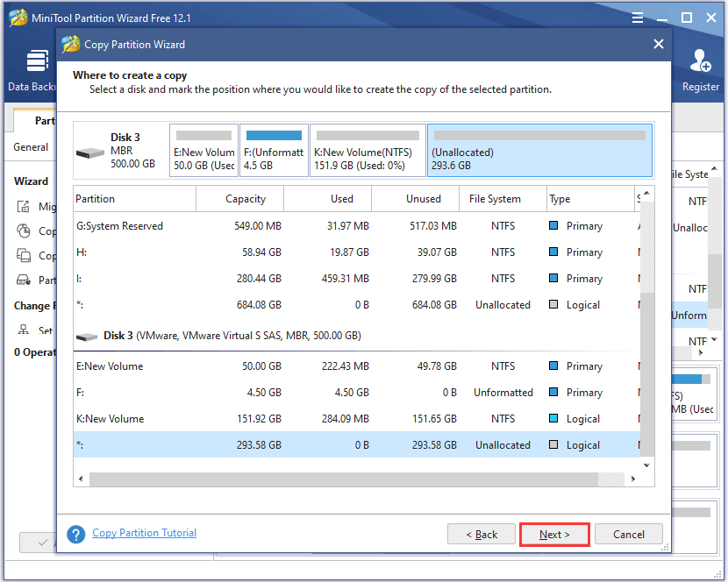Click the Migrate OS wizard icon in sidebar
Image resolution: width=728 pixels, height=582 pixels.
pos(23,207)
